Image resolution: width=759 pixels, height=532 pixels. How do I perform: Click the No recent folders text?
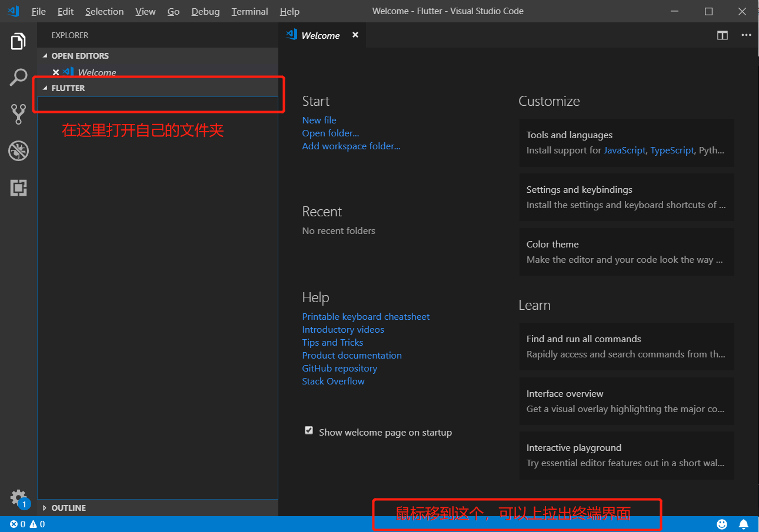point(339,230)
